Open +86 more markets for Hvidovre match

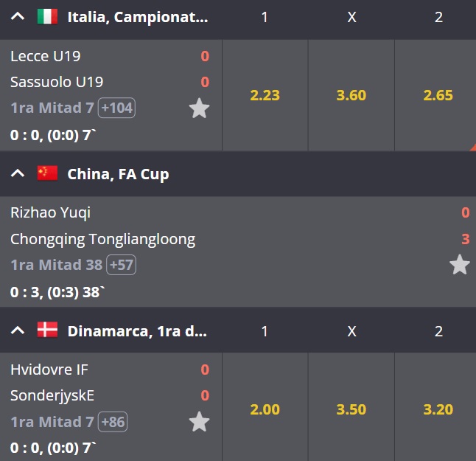point(113,422)
